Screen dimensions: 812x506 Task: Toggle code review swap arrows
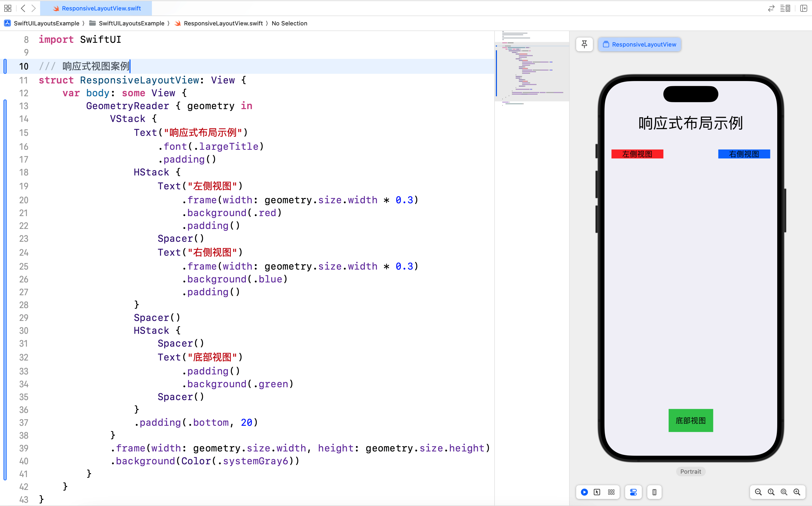771,8
